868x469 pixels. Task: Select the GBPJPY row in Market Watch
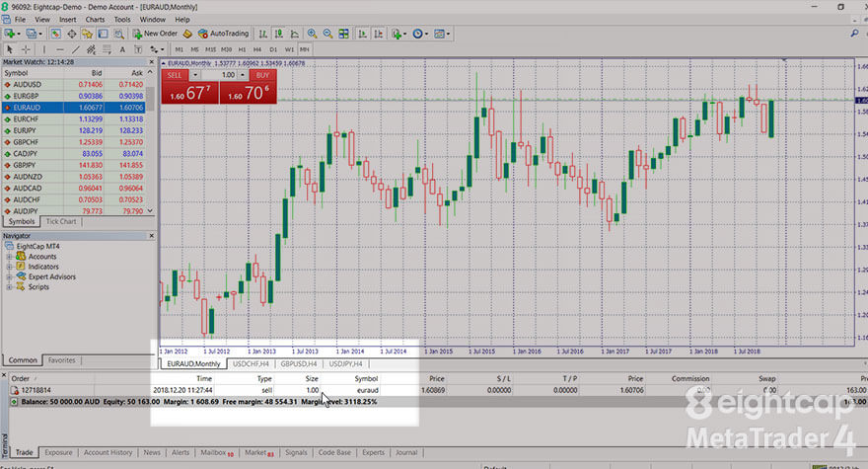pyautogui.click(x=74, y=165)
